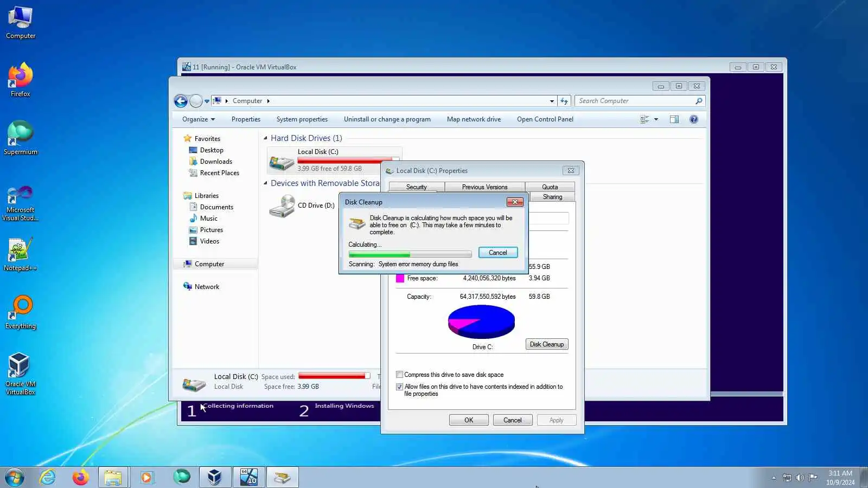Open volume control from the system tray
Screen dimensions: 868x488
[800, 478]
